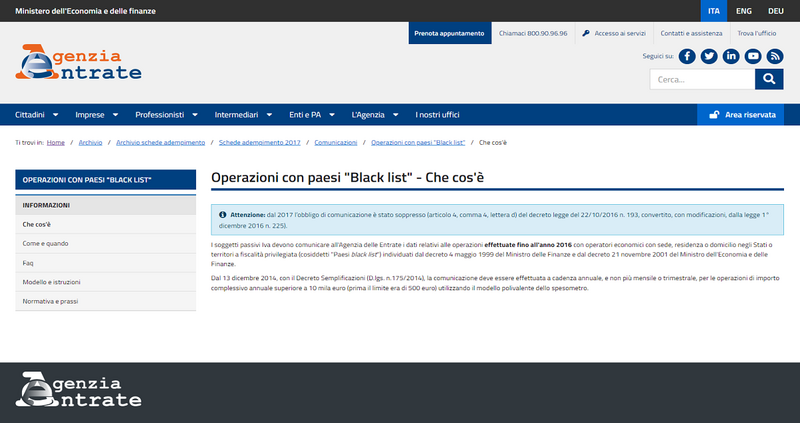Click the Attenzione label in notice
This screenshot has height=423, width=800.
click(247, 215)
